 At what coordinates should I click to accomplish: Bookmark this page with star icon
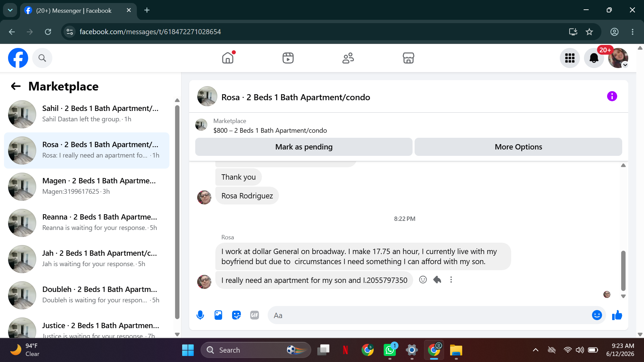click(589, 32)
